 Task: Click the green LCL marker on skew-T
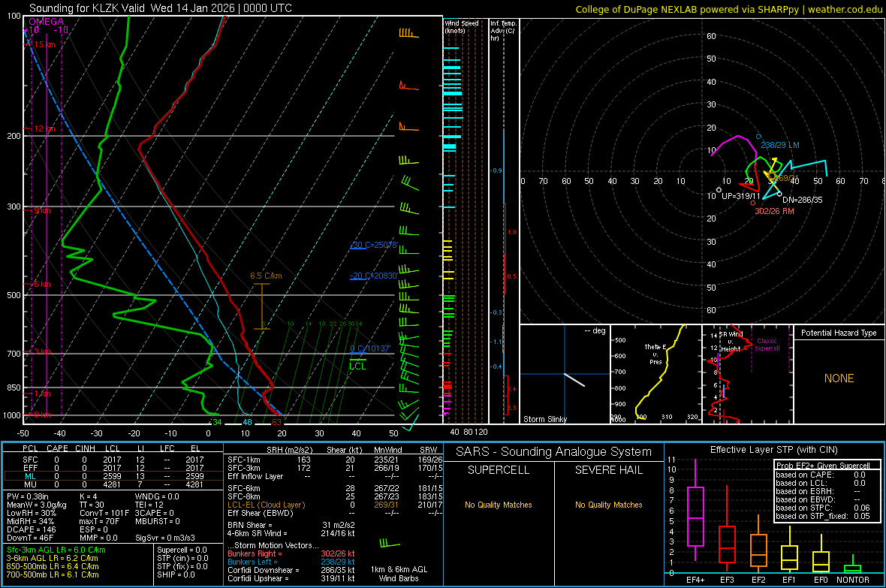[357, 366]
